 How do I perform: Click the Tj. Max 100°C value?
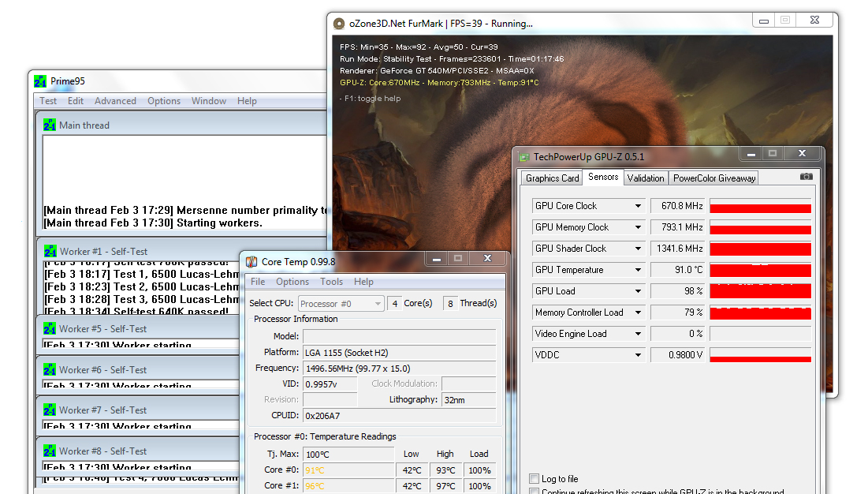[348, 455]
